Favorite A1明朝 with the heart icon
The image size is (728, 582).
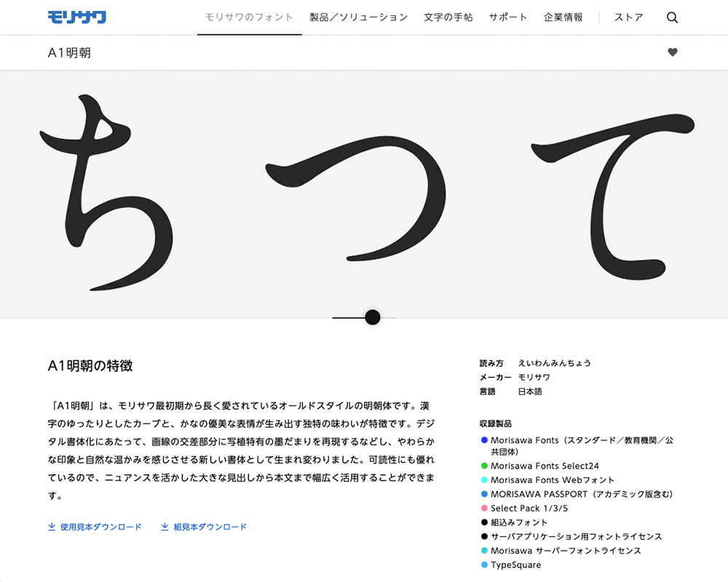pyautogui.click(x=672, y=52)
